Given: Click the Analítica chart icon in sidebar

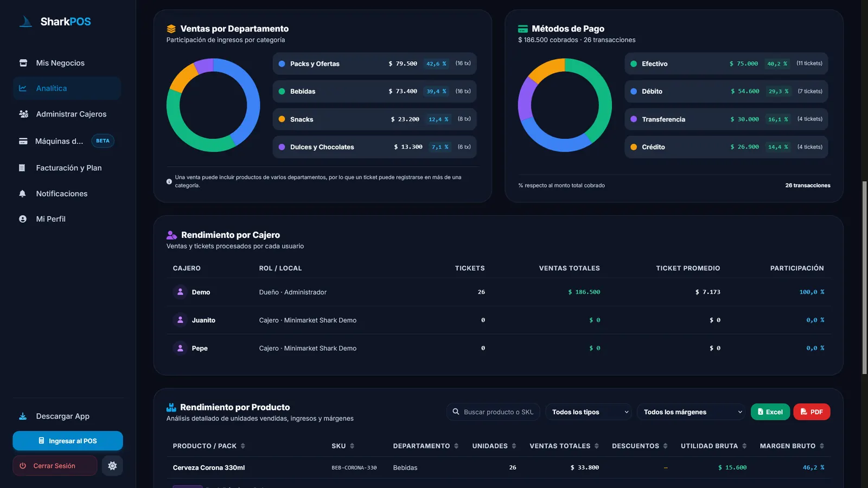Looking at the screenshot, I should (x=23, y=88).
